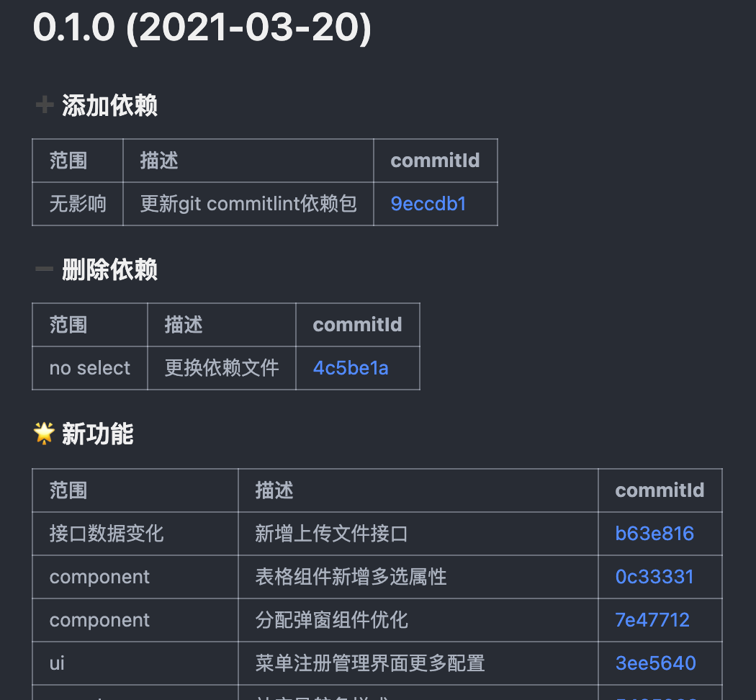Select the no select scope cell
Screen dimensions: 756x700
90,368
